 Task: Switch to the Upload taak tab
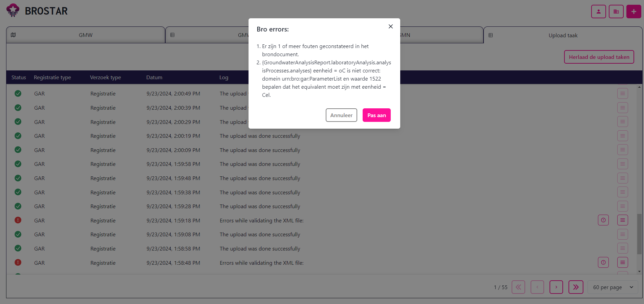point(563,35)
